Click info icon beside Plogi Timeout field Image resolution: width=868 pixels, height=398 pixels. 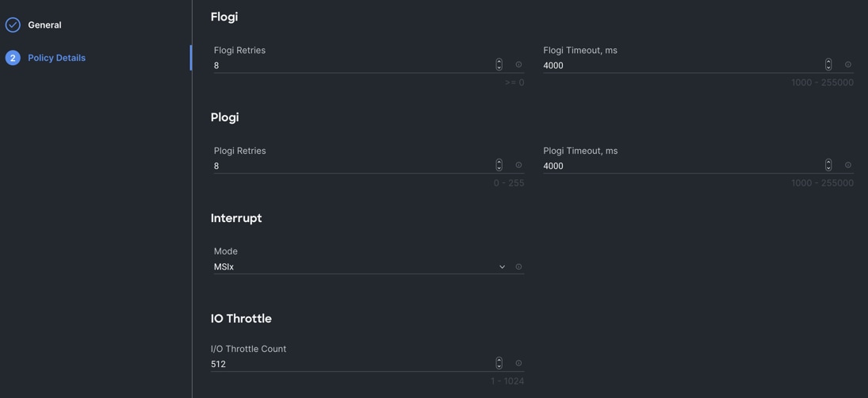[848, 166]
